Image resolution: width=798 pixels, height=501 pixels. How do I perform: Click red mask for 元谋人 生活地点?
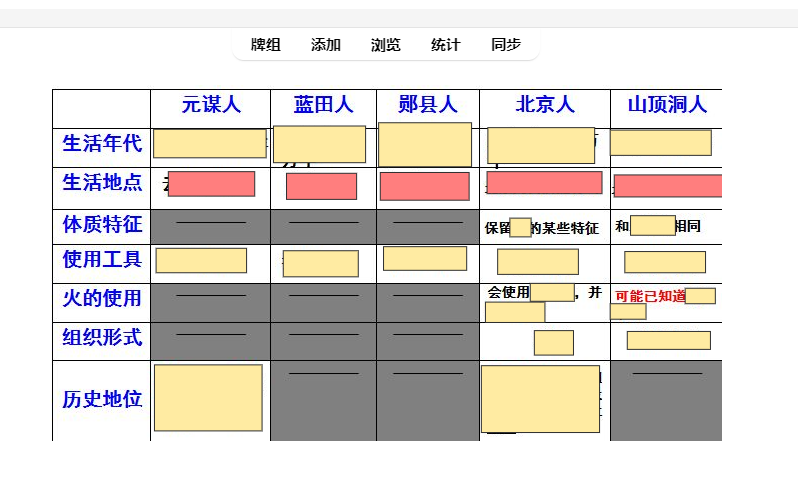tap(211, 184)
